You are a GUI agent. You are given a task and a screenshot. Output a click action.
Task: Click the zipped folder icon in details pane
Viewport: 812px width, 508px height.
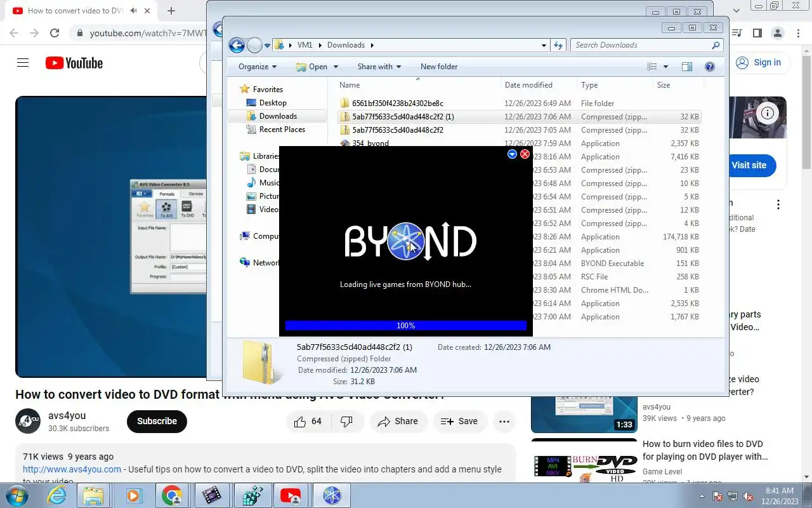[x=259, y=362]
